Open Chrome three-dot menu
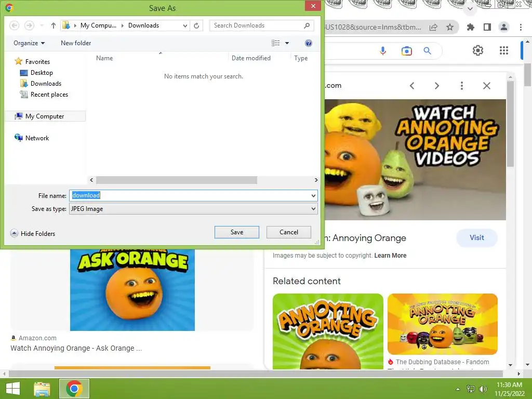 521,27
